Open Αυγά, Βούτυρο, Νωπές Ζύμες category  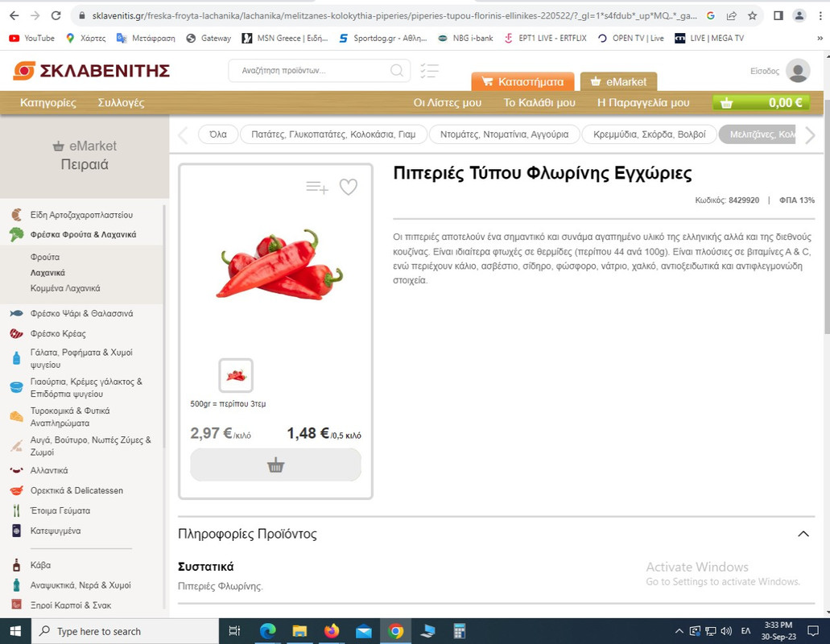pos(90,445)
